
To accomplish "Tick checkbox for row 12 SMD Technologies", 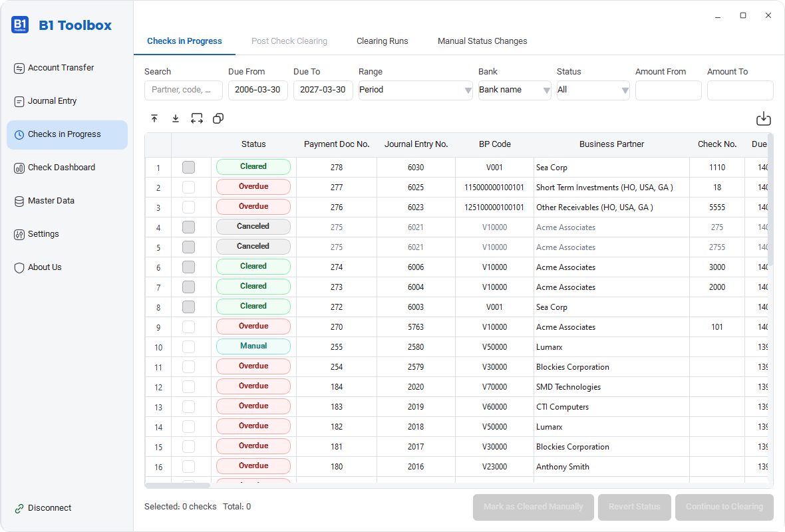I will coord(189,387).
